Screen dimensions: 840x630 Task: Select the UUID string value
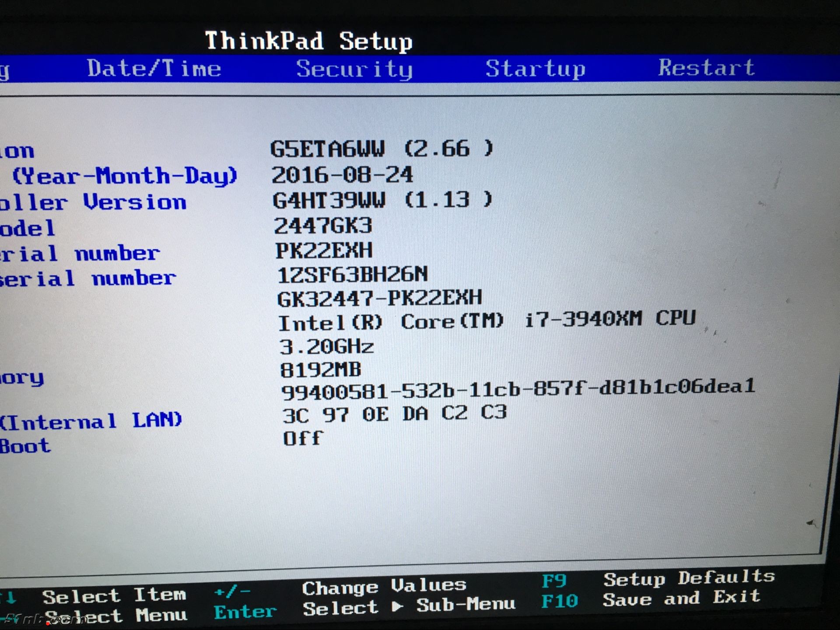coord(518,389)
